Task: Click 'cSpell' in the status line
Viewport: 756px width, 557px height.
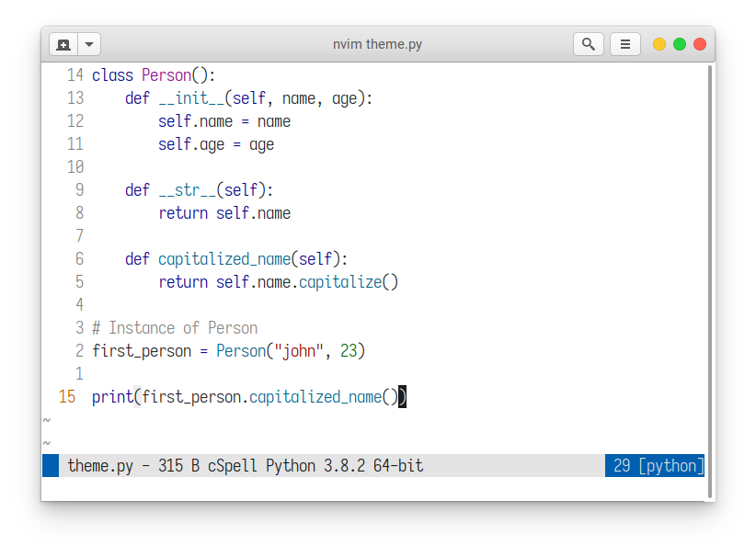Action: click(x=233, y=466)
